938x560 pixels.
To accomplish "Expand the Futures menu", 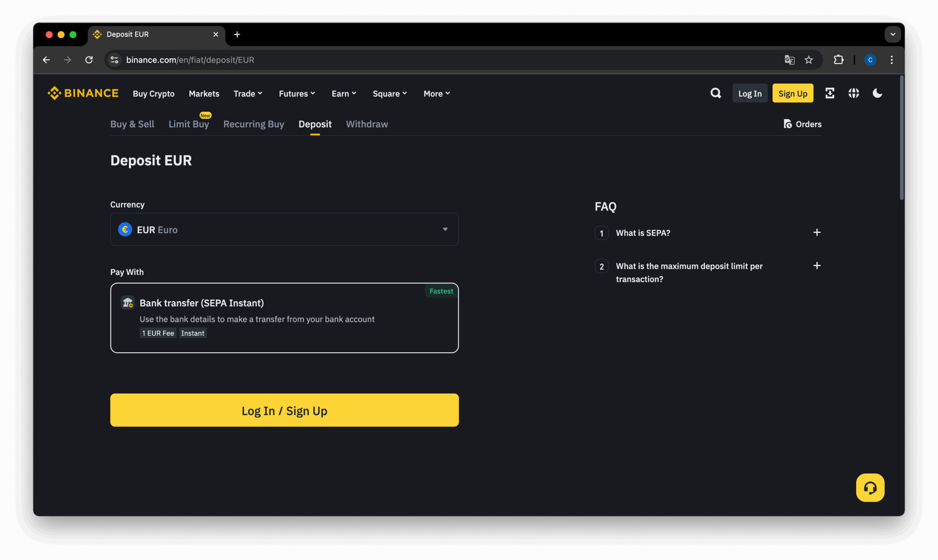I will point(297,93).
